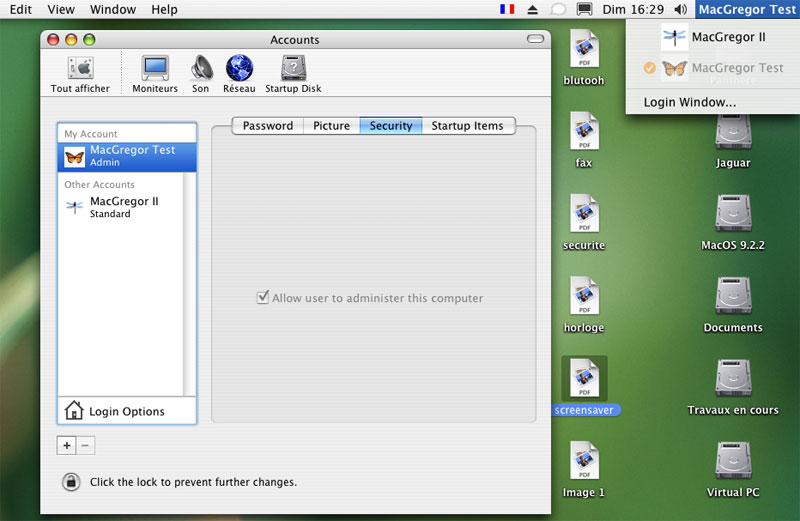The height and width of the screenshot is (521, 800).
Task: Open the Startup Disk preferences
Action: pos(293,68)
